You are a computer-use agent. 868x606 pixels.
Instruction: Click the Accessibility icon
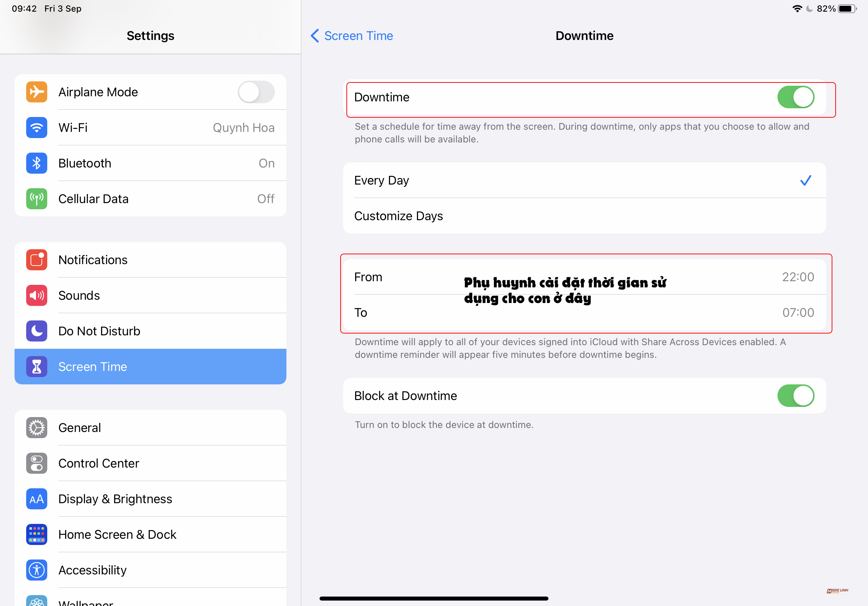pyautogui.click(x=36, y=570)
